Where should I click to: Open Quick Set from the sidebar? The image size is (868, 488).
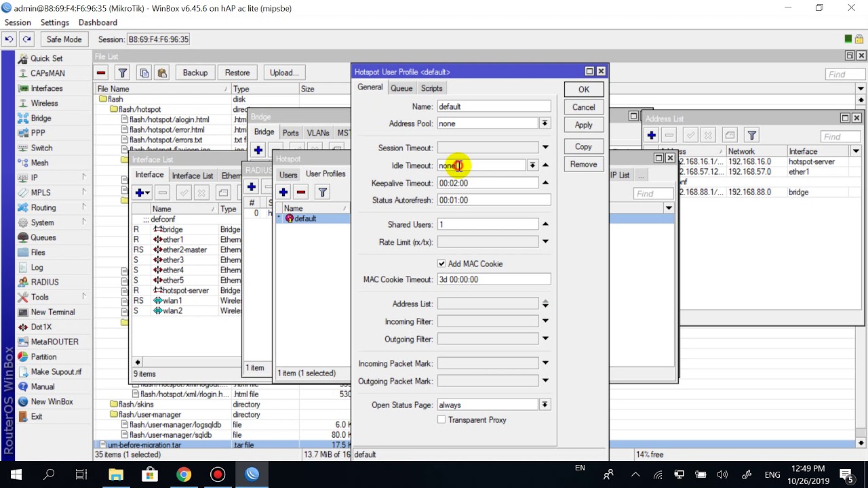[46, 58]
